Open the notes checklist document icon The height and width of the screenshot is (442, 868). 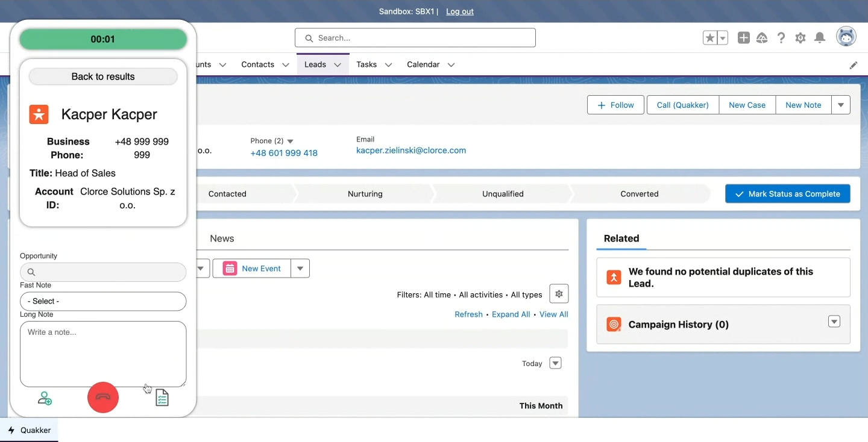click(x=162, y=397)
